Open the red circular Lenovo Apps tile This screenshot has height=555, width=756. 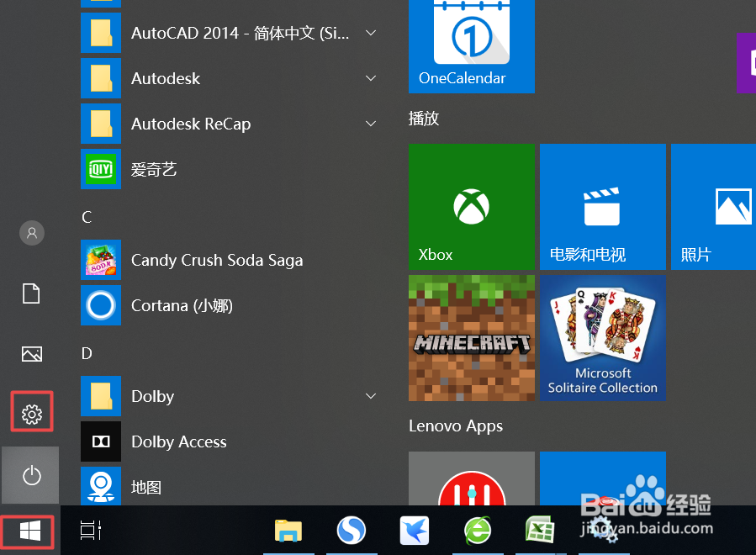(472, 478)
